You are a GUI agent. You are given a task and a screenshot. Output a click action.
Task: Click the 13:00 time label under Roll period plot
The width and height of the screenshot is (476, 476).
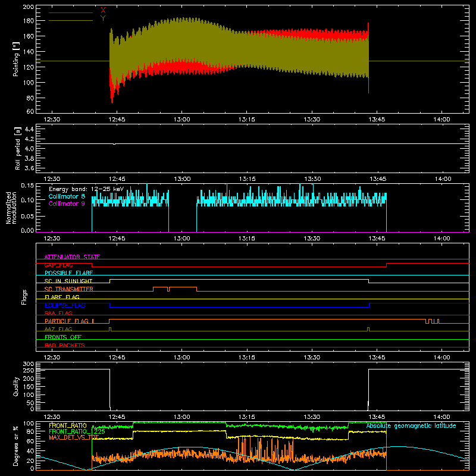[x=182, y=179]
